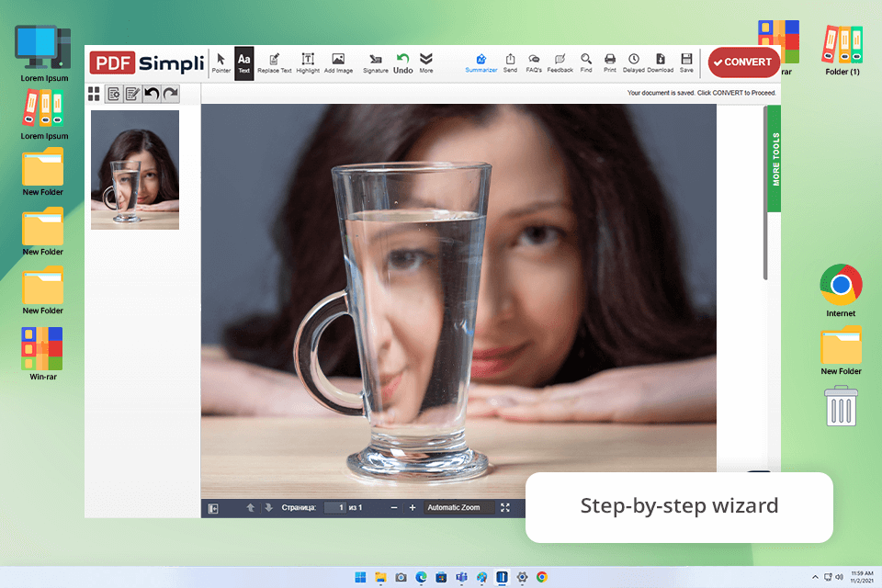Open Chrome from taskbar
This screenshot has height=588, width=882.
tap(542, 577)
